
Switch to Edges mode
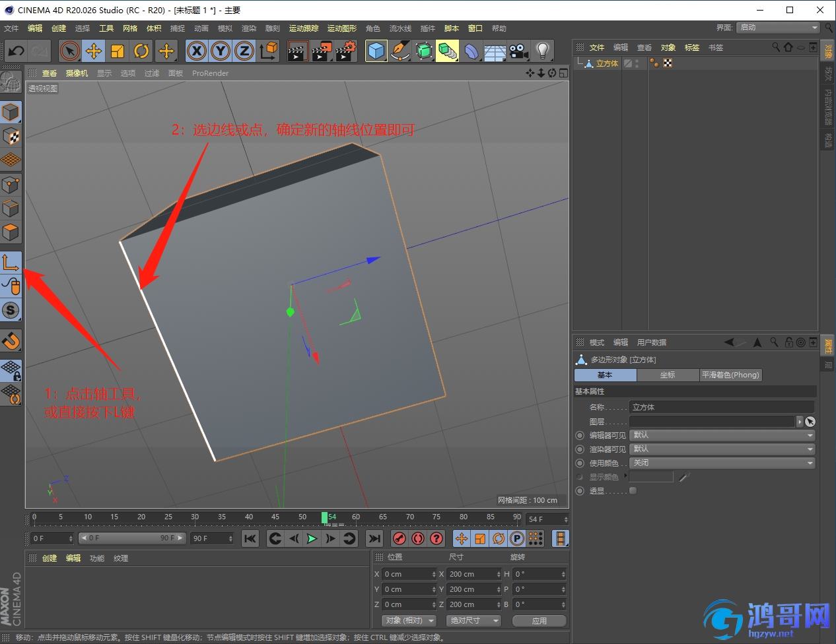click(11, 209)
